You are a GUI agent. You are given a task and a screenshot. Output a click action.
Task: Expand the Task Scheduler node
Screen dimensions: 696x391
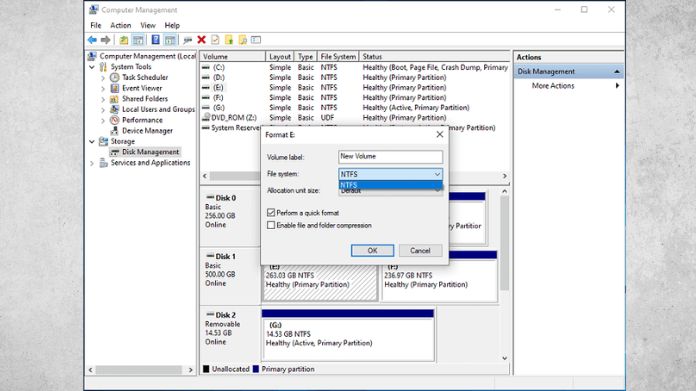103,78
